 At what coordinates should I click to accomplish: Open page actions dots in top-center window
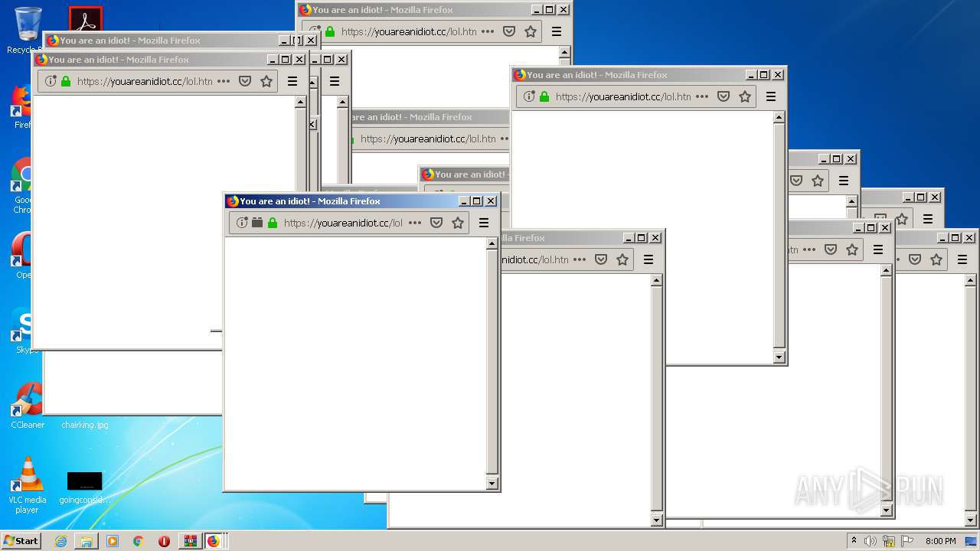point(488,31)
